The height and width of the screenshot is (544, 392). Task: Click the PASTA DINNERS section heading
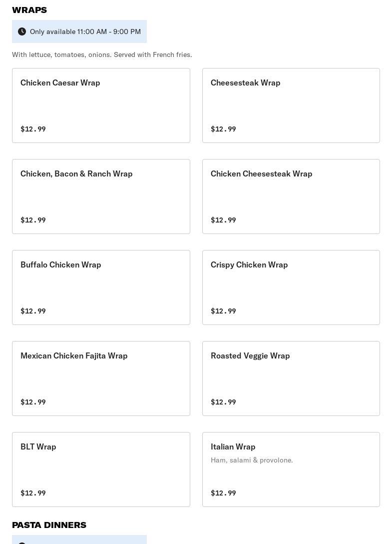tap(49, 525)
